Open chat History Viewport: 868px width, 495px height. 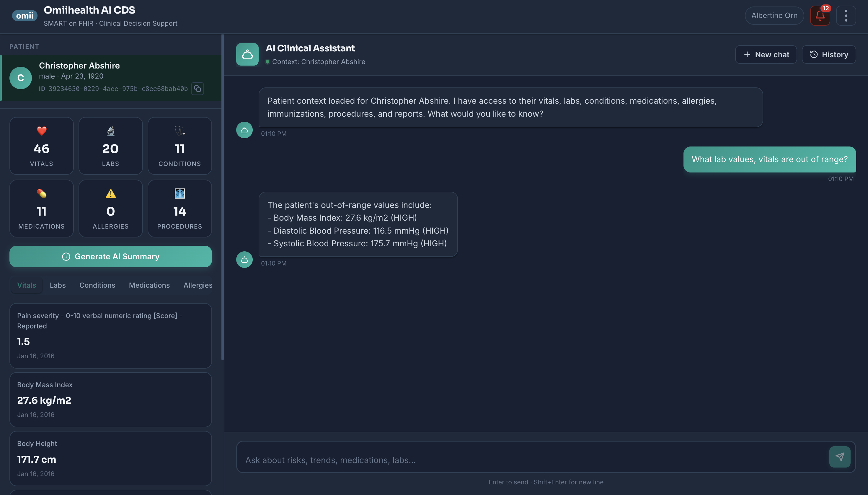point(828,54)
